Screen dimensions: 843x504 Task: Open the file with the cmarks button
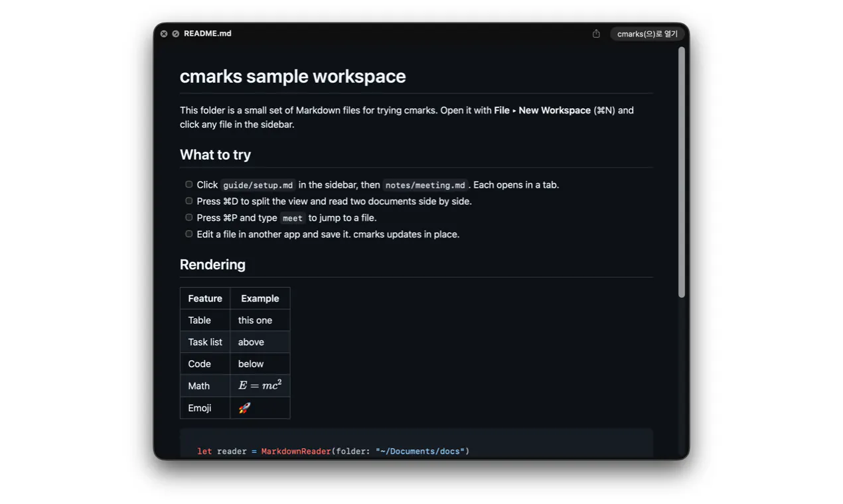click(x=647, y=34)
